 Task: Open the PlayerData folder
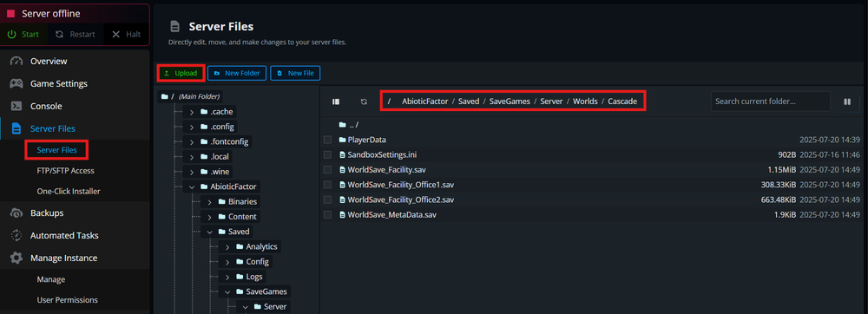pyautogui.click(x=366, y=140)
